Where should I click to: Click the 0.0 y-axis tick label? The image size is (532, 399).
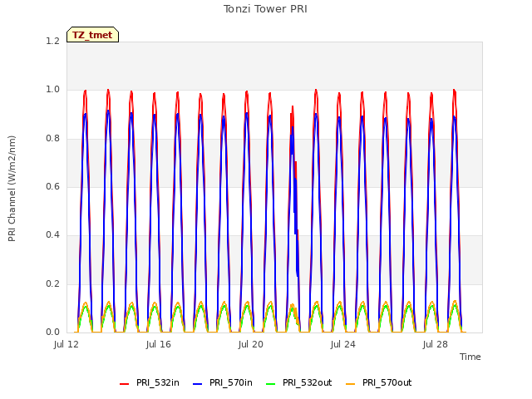coord(52,332)
